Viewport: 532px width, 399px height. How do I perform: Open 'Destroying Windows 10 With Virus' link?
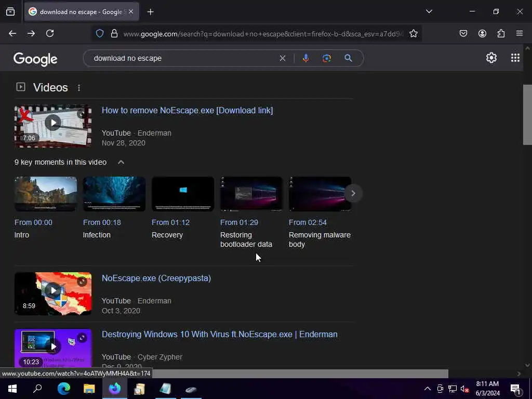click(220, 335)
